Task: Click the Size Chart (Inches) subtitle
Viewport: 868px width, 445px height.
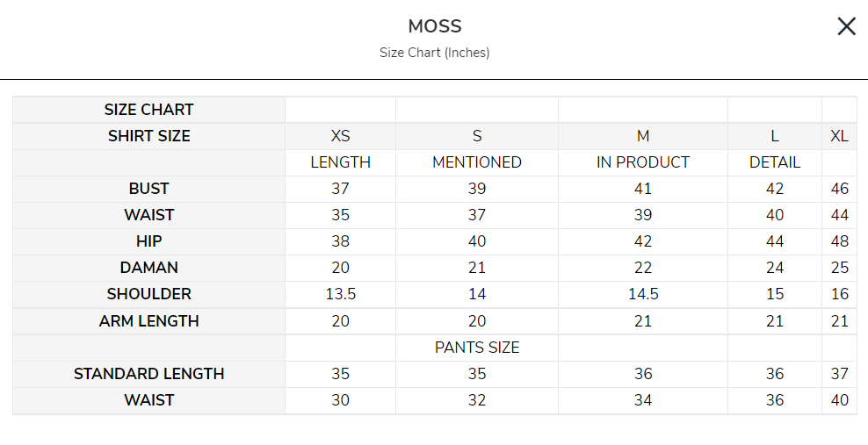Action: [x=434, y=53]
